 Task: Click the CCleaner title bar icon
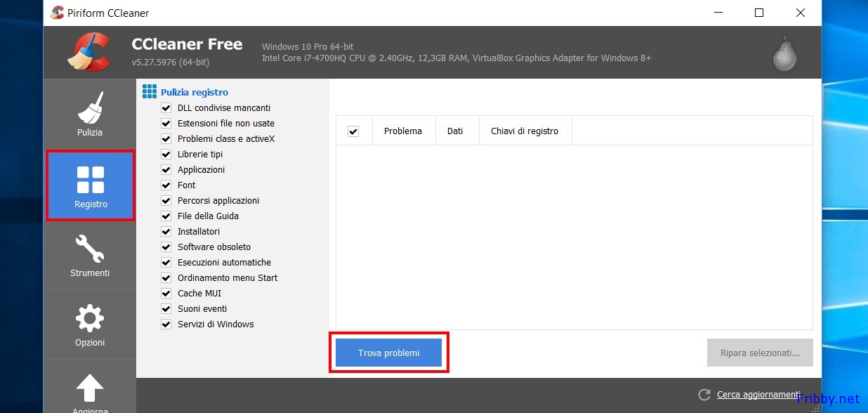coord(58,13)
